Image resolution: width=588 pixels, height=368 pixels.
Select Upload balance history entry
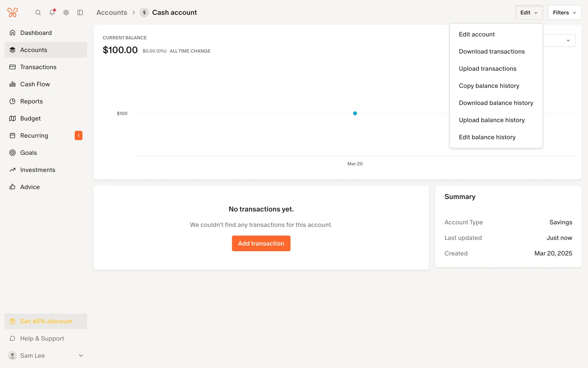[x=492, y=120]
